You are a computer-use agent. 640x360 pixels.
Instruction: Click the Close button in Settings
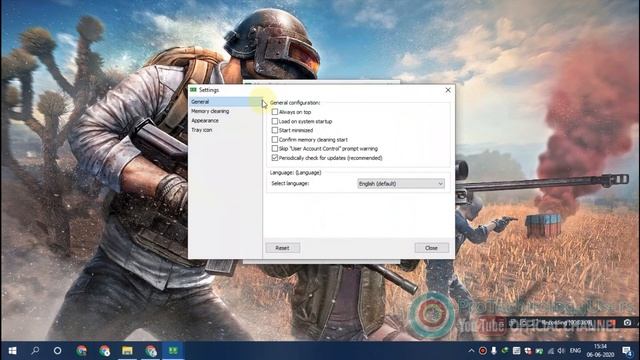click(431, 248)
